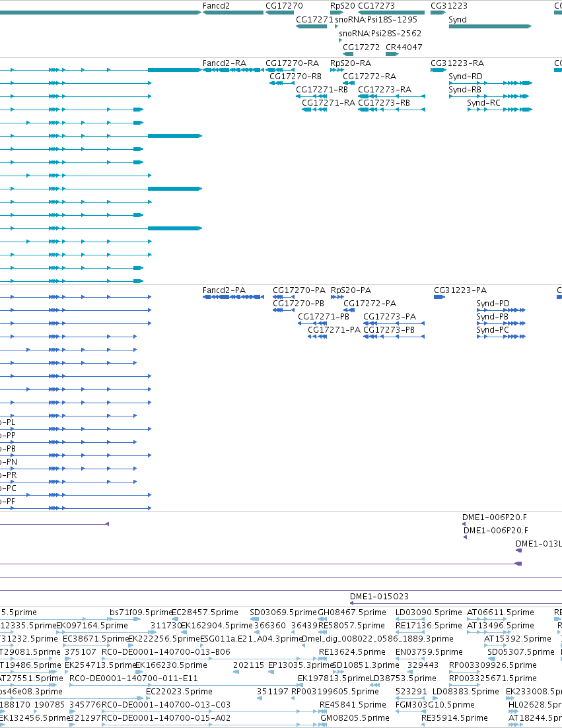Click the Fancd2 gene bar glyph
This screenshot has width=562, height=728.
tap(233, 13)
